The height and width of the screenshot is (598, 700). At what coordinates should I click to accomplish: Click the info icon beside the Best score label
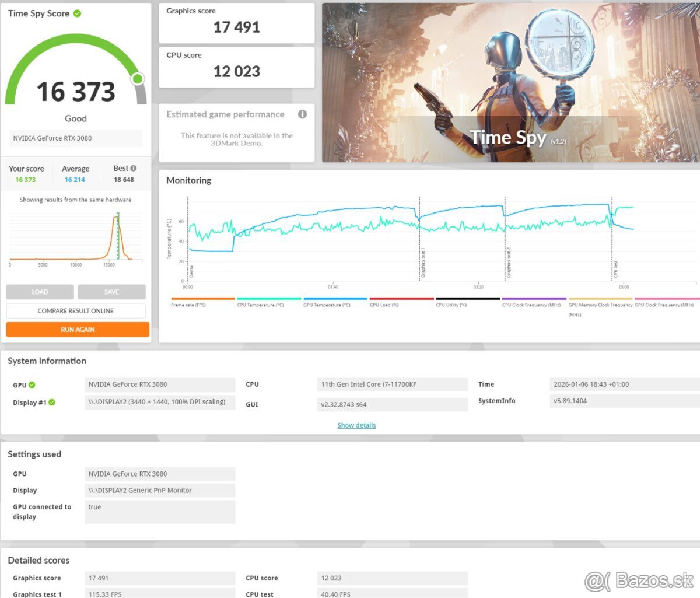132,167
